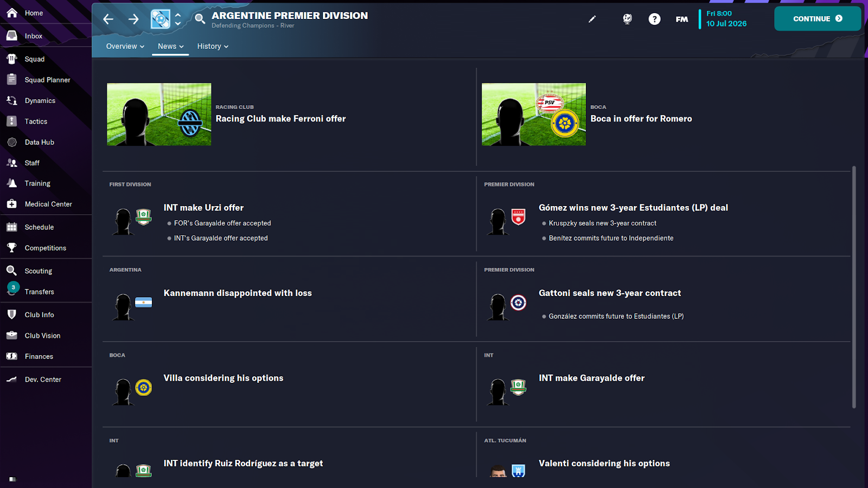This screenshot has height=488, width=868.
Task: Click the Club Info shield icon
Action: (12, 314)
